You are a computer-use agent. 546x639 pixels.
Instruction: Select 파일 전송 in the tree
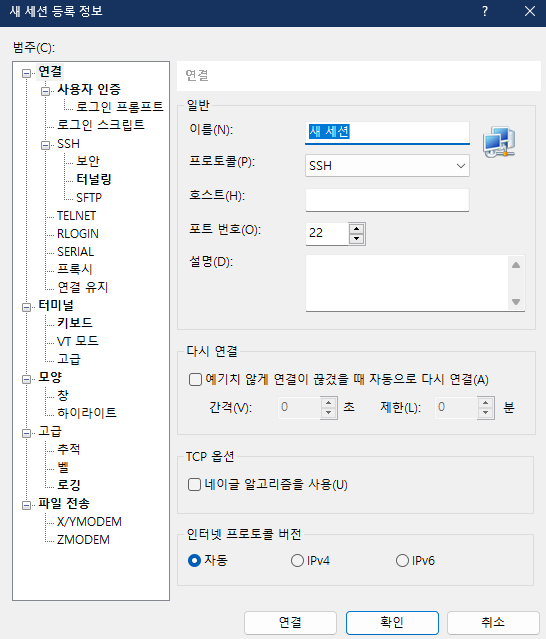coord(64,503)
